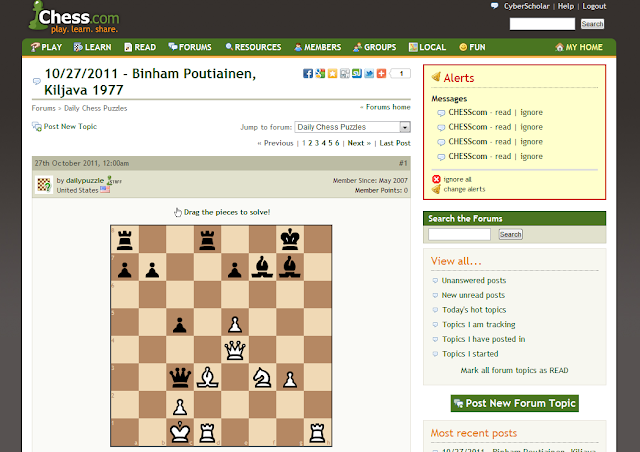
Task: Open Topics I am tracking
Action: [x=479, y=325]
